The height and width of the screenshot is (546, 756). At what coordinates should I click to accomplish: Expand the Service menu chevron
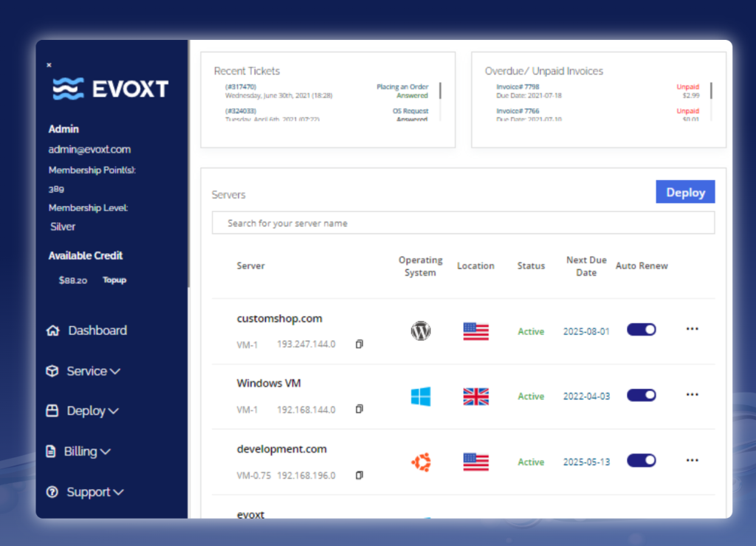coord(114,372)
